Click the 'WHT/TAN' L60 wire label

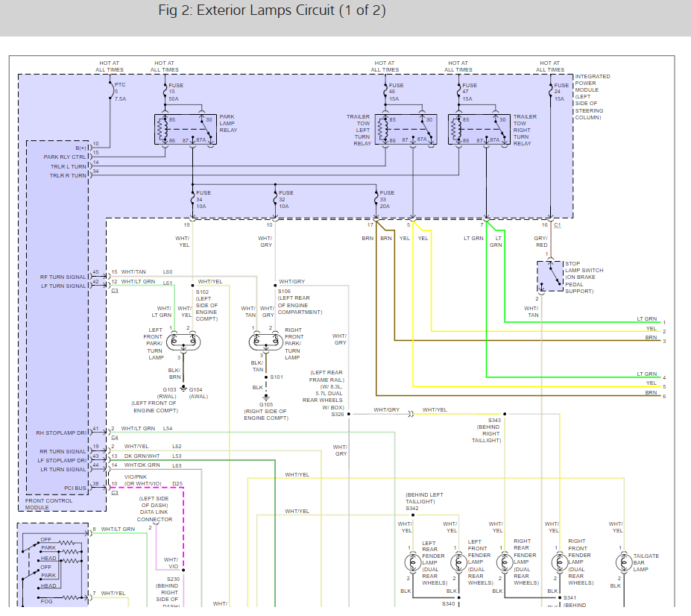(133, 272)
